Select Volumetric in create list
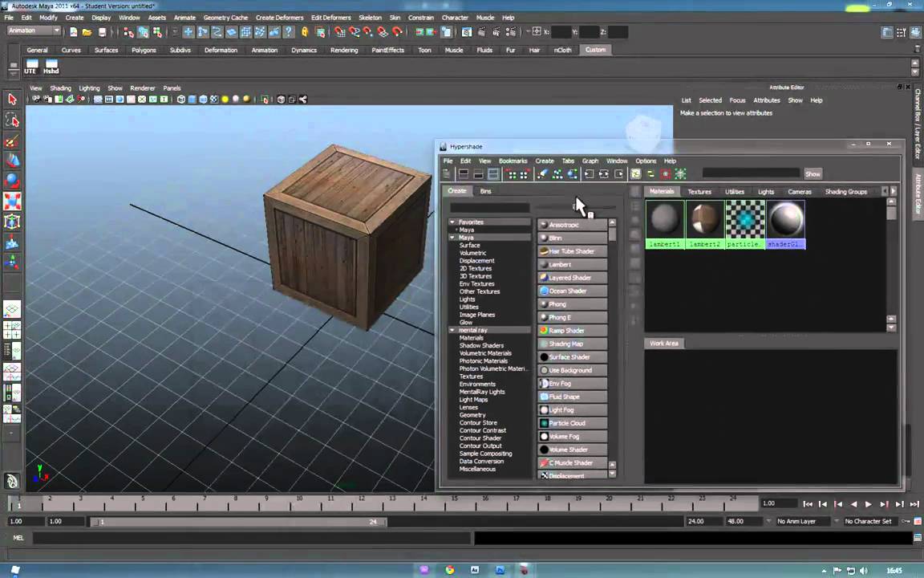Image resolution: width=924 pixels, height=578 pixels. tap(472, 253)
